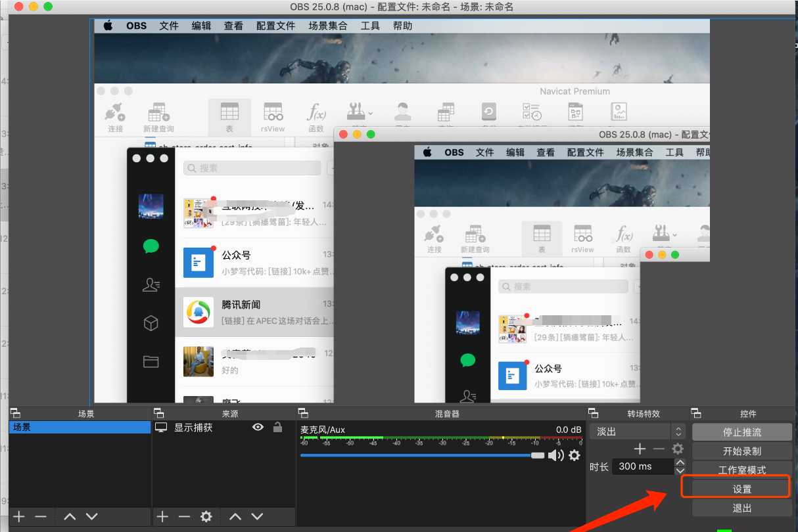Quit OBS with the 退出 button
Screen dimensions: 798x532
(742, 508)
